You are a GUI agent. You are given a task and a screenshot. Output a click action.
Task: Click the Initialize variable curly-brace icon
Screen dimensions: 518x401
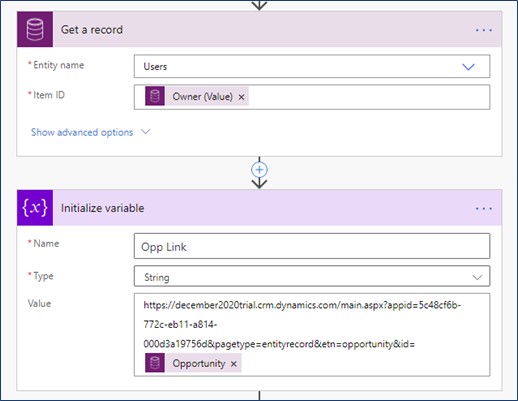click(35, 208)
